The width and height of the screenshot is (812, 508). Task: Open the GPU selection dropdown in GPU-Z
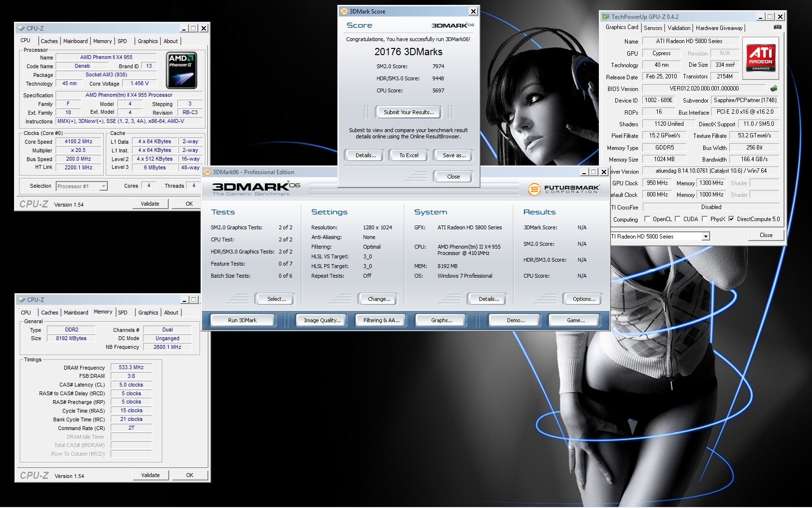[706, 236]
